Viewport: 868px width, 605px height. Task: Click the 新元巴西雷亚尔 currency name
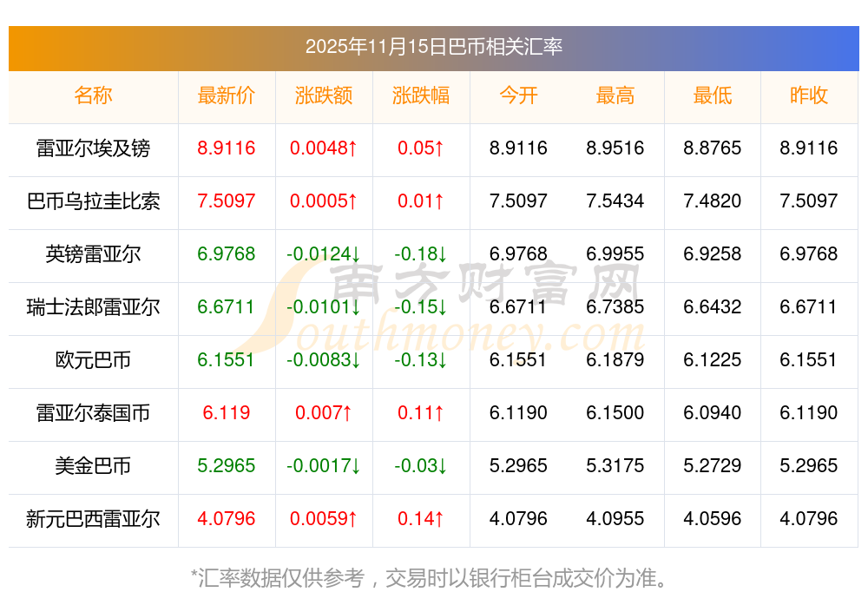(93, 519)
